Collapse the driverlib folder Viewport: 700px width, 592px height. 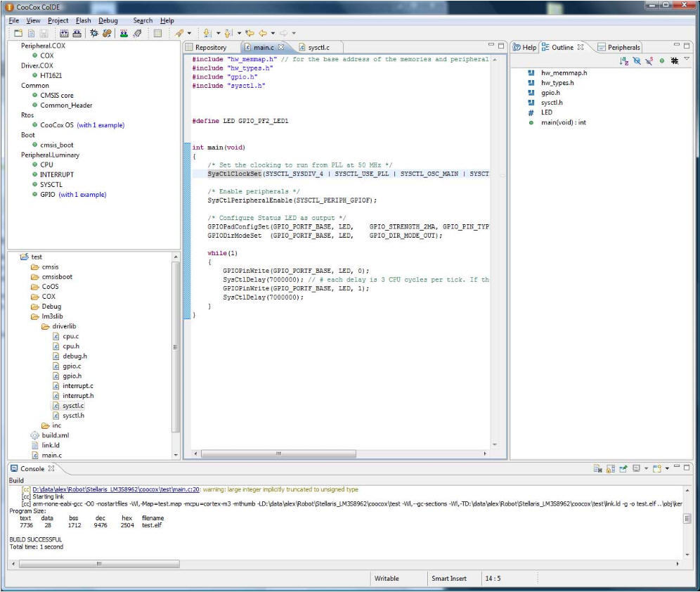58,326
